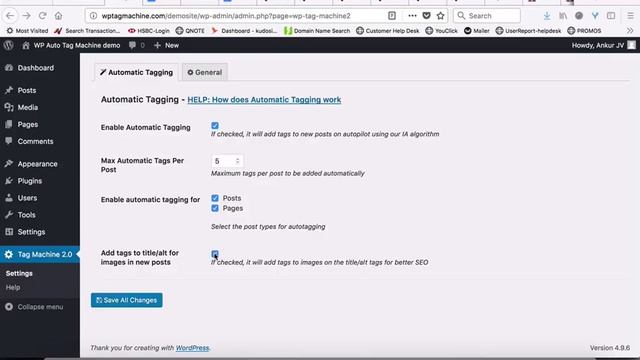Open Customer Help Desk bookmark
Screen dimensions: 640x360
click(388, 31)
